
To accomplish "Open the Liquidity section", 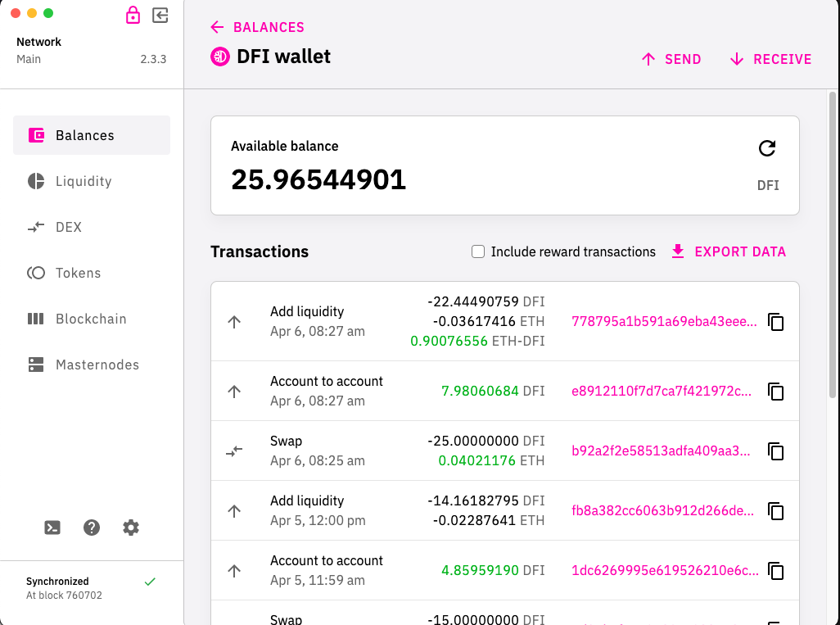I will [x=92, y=181].
